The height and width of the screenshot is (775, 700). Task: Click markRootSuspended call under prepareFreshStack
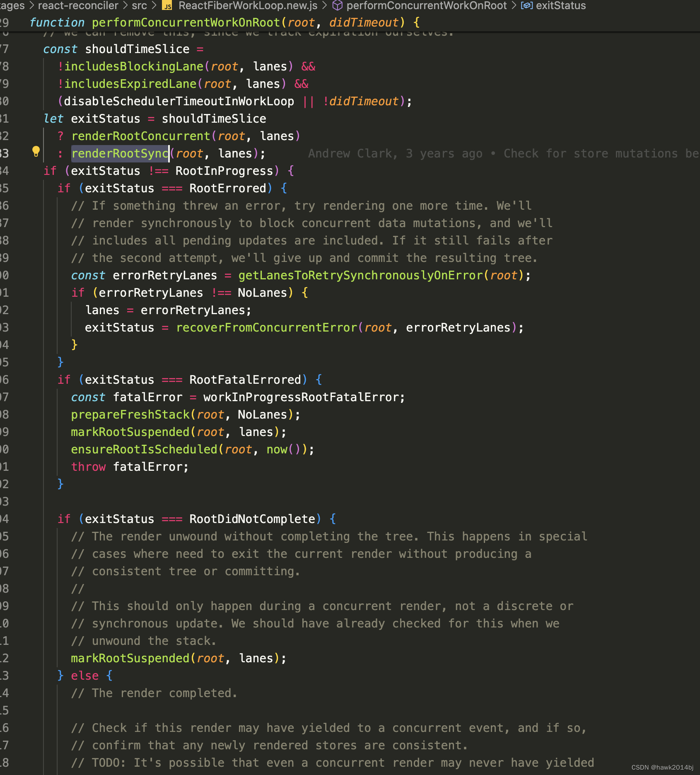click(x=130, y=432)
